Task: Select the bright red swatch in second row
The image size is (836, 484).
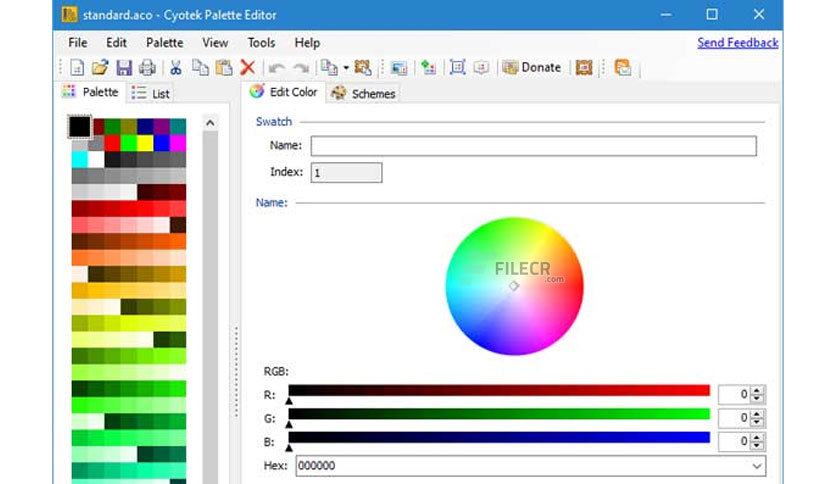Action: (112, 143)
